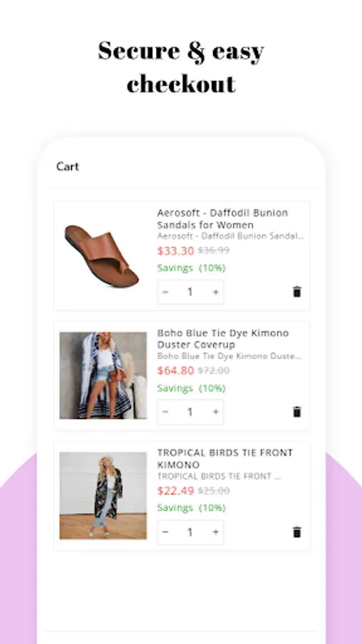Open the Boho Blue Kimono product photo
The height and width of the screenshot is (644, 362).
click(103, 376)
